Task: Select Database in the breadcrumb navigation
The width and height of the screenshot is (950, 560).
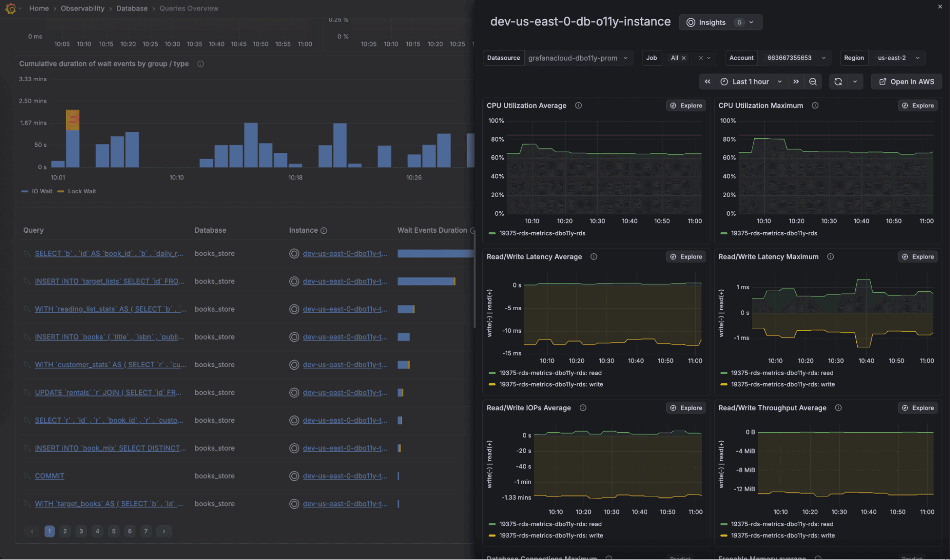Action: [x=132, y=8]
